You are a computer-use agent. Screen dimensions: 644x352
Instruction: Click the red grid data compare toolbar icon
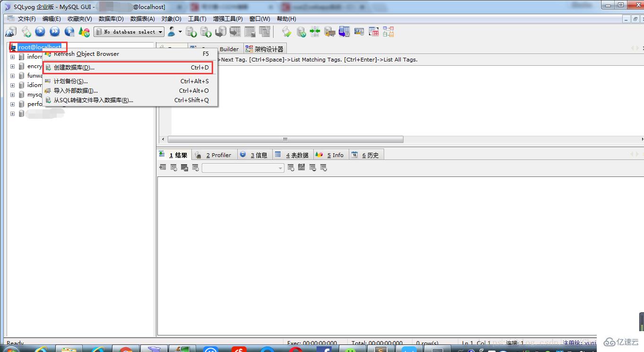pos(374,32)
